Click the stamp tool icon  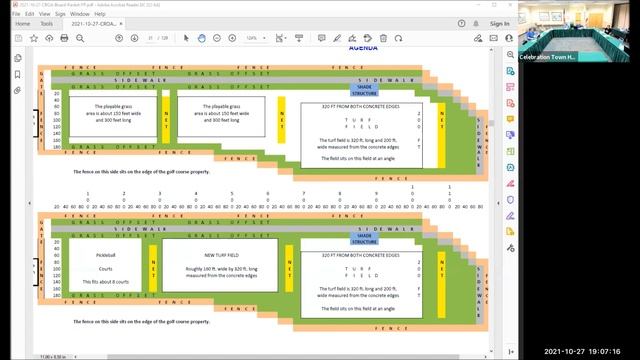(368, 38)
